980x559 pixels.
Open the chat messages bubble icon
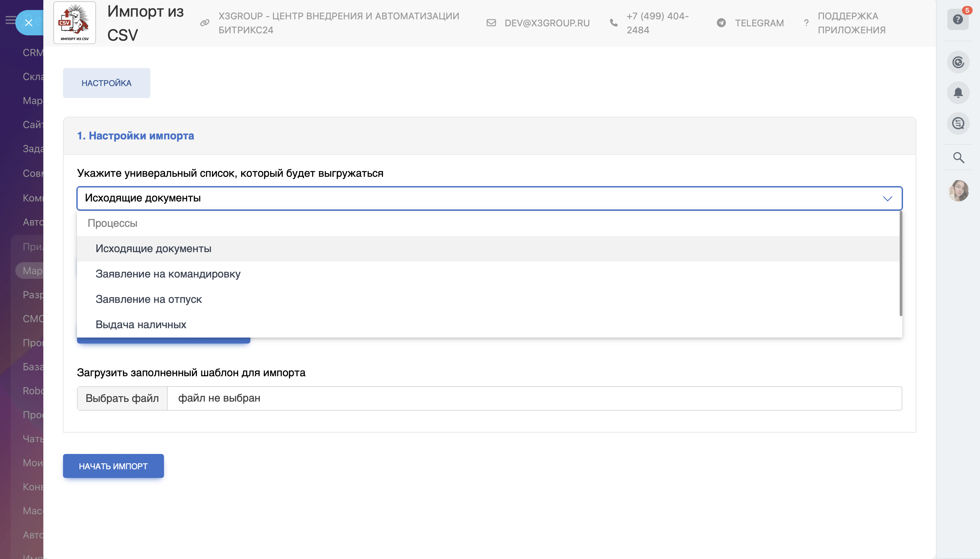(x=958, y=123)
